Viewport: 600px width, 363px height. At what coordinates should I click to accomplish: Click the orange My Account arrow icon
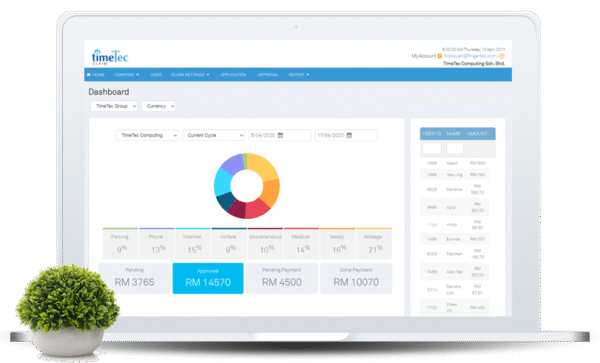440,56
